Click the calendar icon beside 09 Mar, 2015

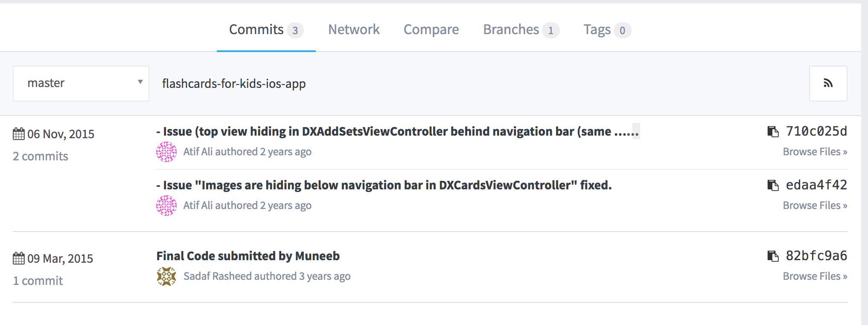[19, 258]
